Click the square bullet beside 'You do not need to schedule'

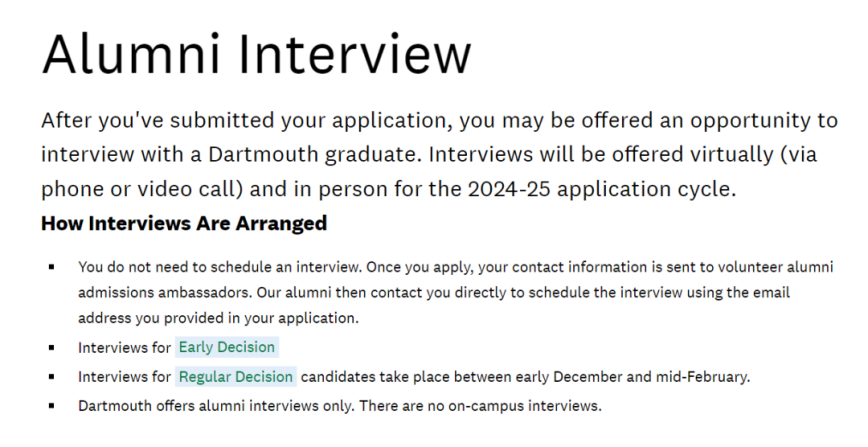[51, 267]
